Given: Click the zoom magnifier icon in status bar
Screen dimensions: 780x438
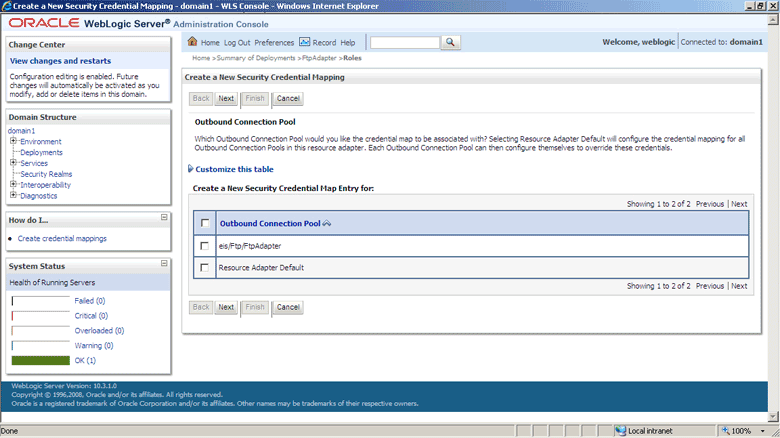Looking at the screenshot, I should tap(726, 431).
